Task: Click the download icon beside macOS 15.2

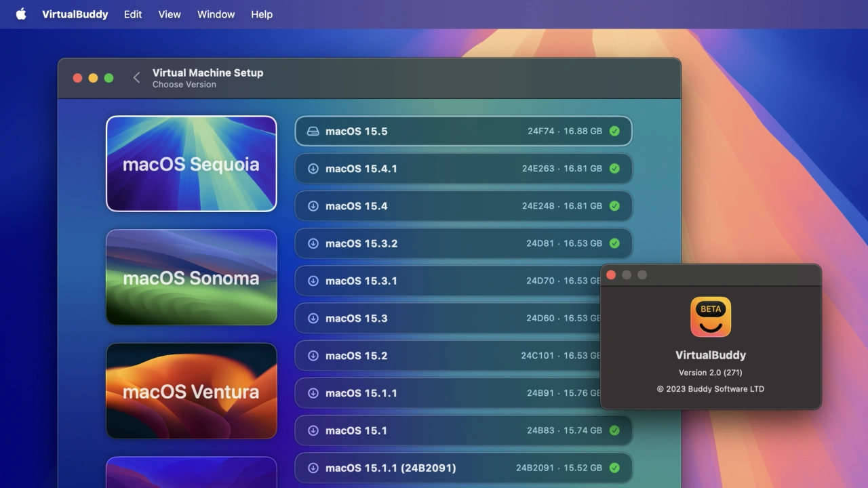Action: [x=313, y=356]
